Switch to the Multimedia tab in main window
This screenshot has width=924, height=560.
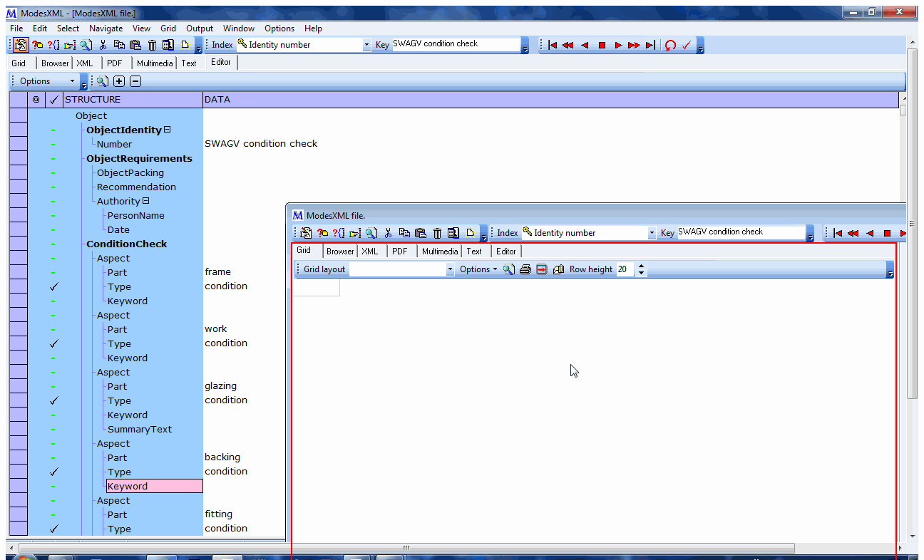tap(155, 63)
